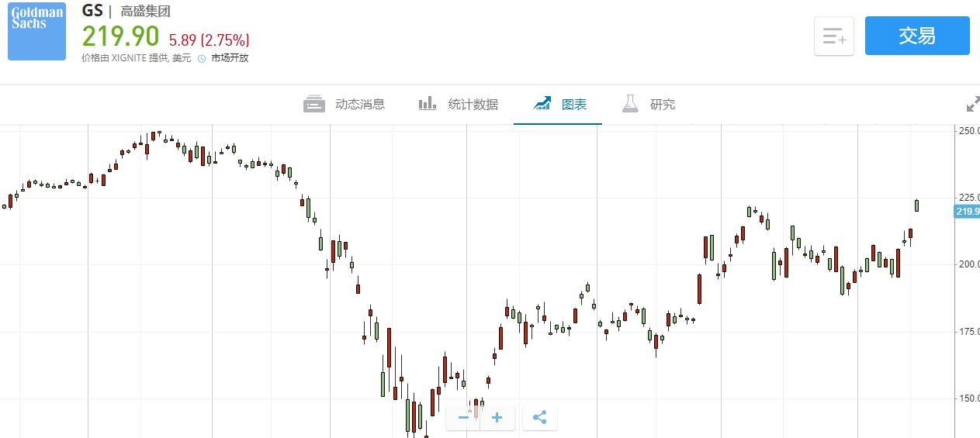Click the rightmost green candlestick
This screenshot has height=438, width=980.
917,205
